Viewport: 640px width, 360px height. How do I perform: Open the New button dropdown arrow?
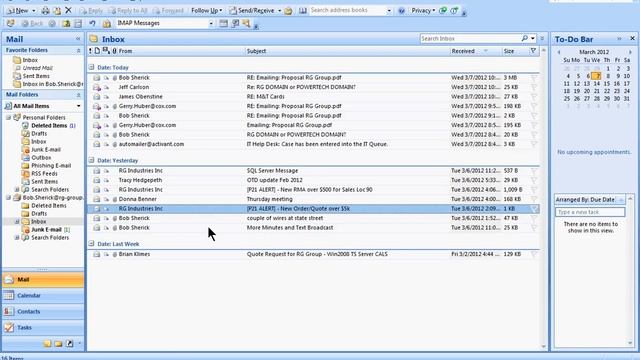point(34,11)
